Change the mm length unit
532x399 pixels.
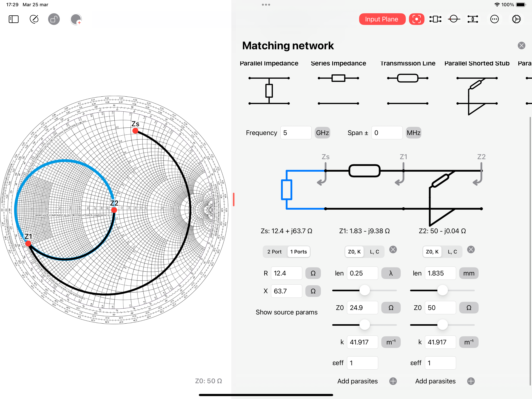469,273
